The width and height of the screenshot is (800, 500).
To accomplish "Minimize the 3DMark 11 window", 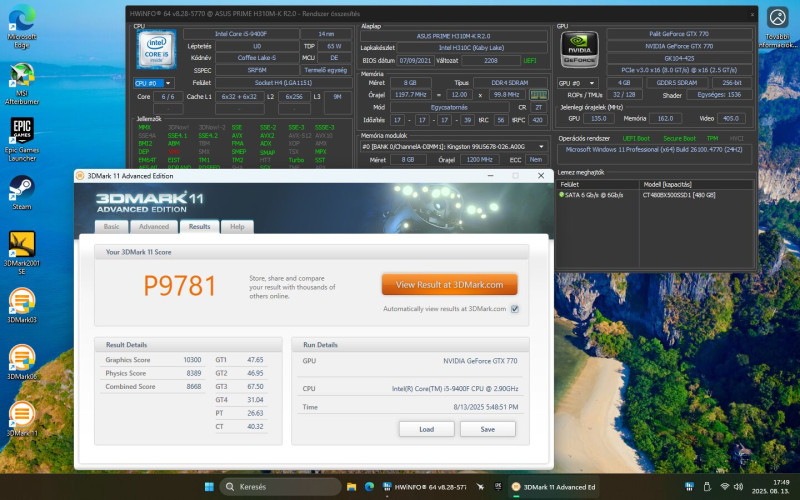I will (490, 176).
